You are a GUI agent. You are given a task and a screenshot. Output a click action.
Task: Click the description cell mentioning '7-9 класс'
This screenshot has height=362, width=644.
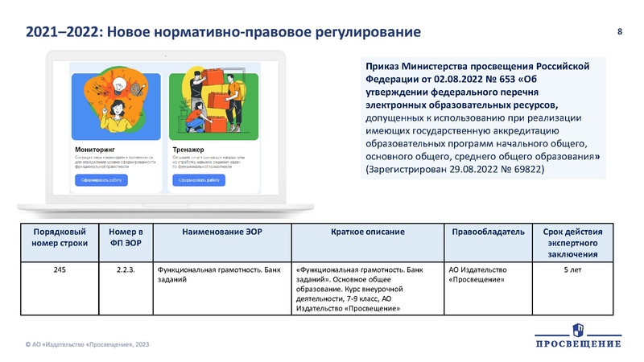[368, 289]
